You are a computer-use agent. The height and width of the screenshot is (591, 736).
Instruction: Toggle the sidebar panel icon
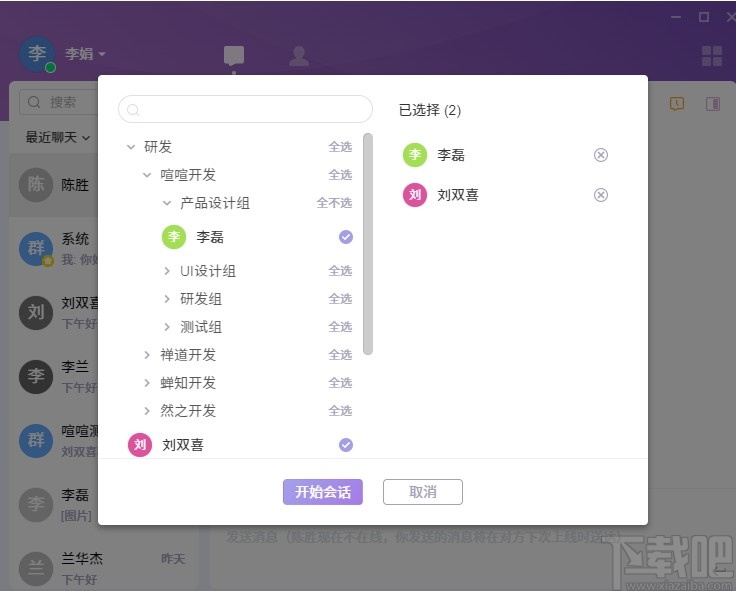click(x=713, y=104)
